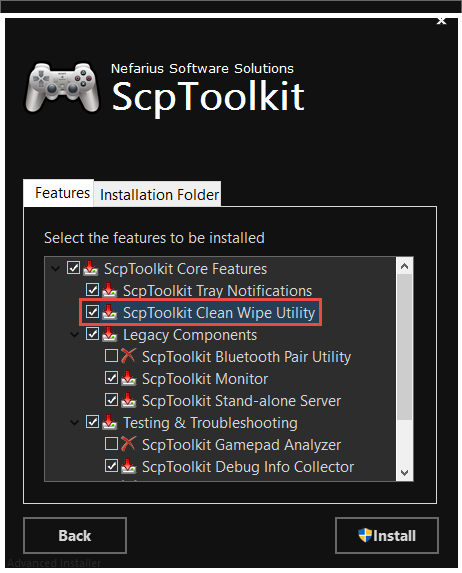Select the ScpToolkit Tray Notifications label
The width and height of the screenshot is (462, 573).
pyautogui.click(x=217, y=291)
